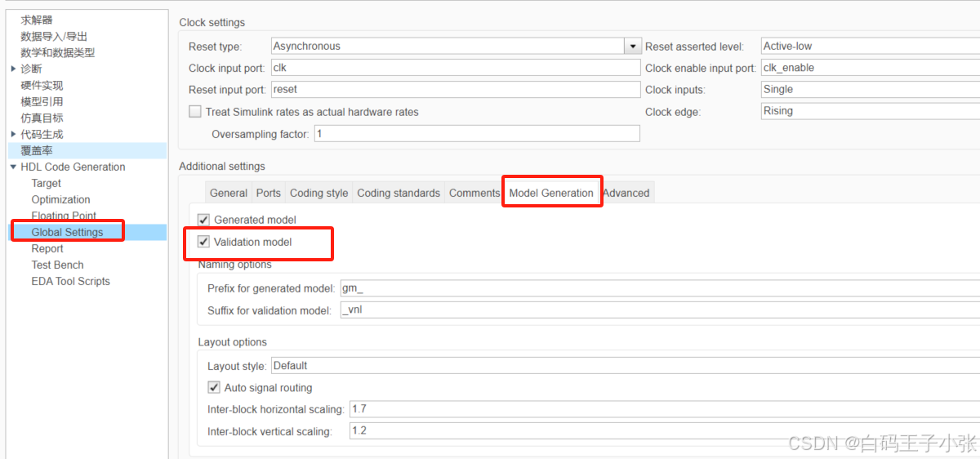Toggle the Validation model checkbox
The height and width of the screenshot is (459, 980).
click(204, 242)
